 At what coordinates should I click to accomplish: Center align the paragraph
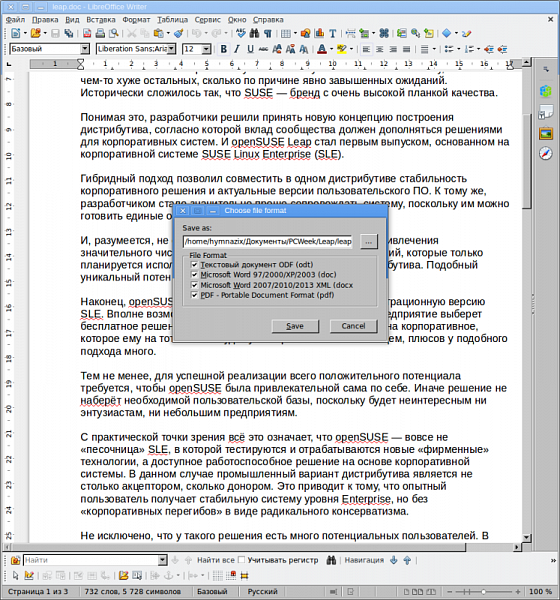point(379,49)
